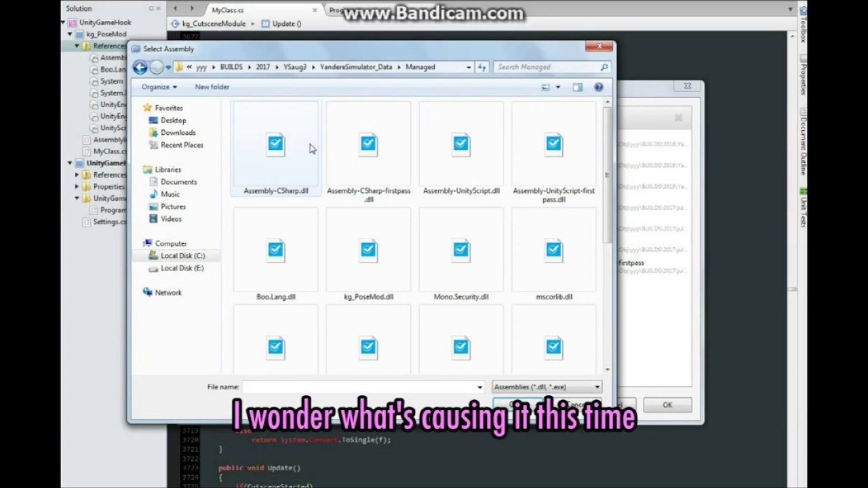Select Assembly-CSharp-firstpass.dll file
The image size is (868, 488).
click(x=368, y=153)
